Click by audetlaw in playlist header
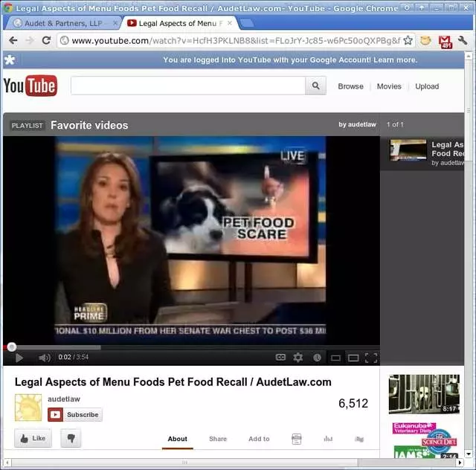The width and height of the screenshot is (476, 470). 357,124
